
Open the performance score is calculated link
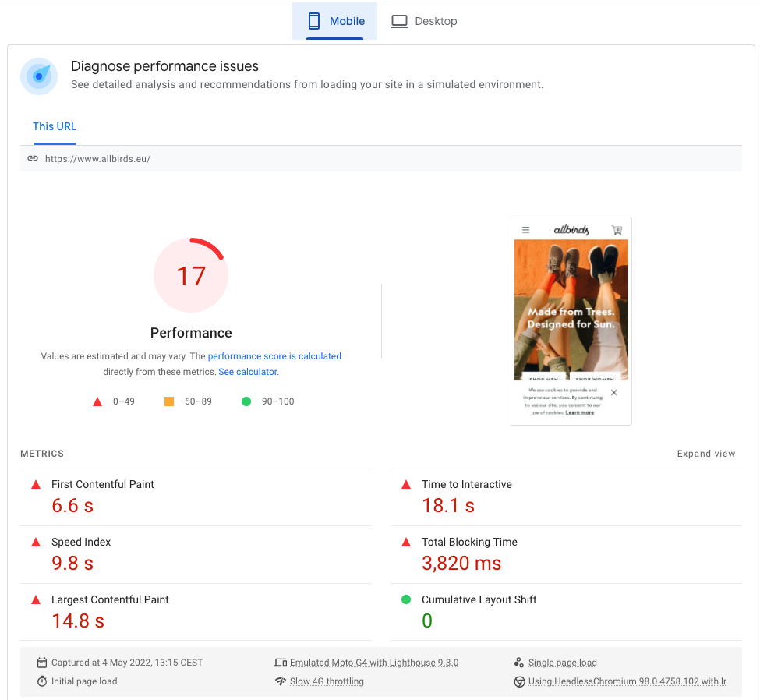pos(274,356)
